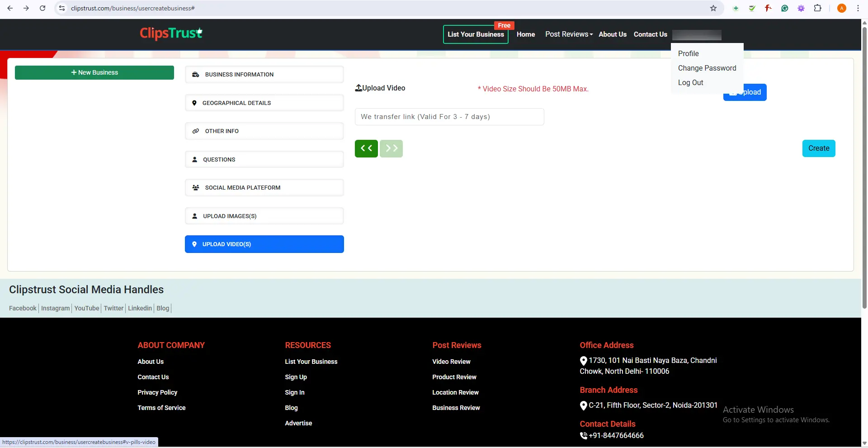Click the light green forward arrows button
This screenshot has width=868, height=448.
[x=392, y=148]
